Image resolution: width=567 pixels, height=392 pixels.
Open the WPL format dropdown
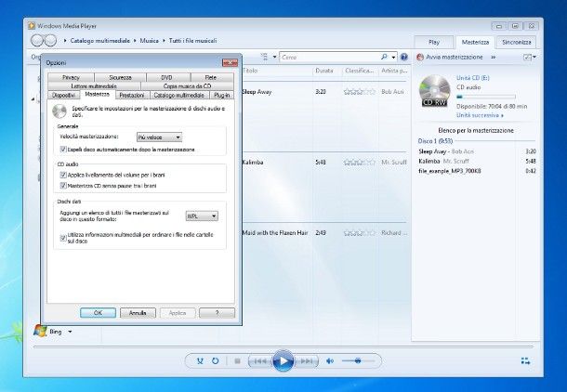(202, 216)
